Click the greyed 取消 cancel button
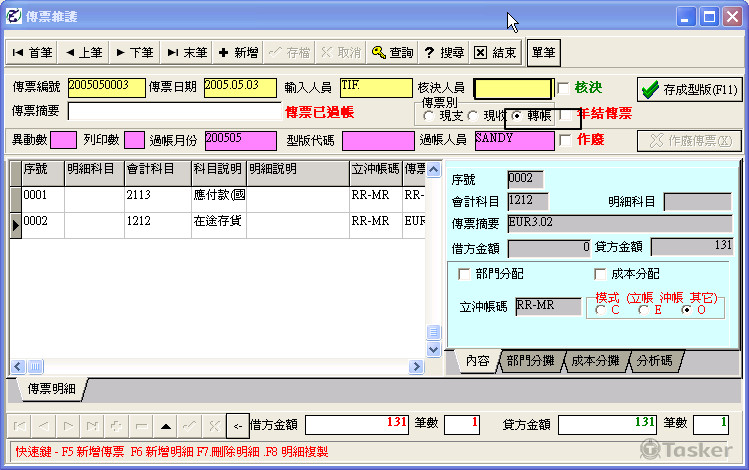The image size is (749, 470). coord(341,53)
